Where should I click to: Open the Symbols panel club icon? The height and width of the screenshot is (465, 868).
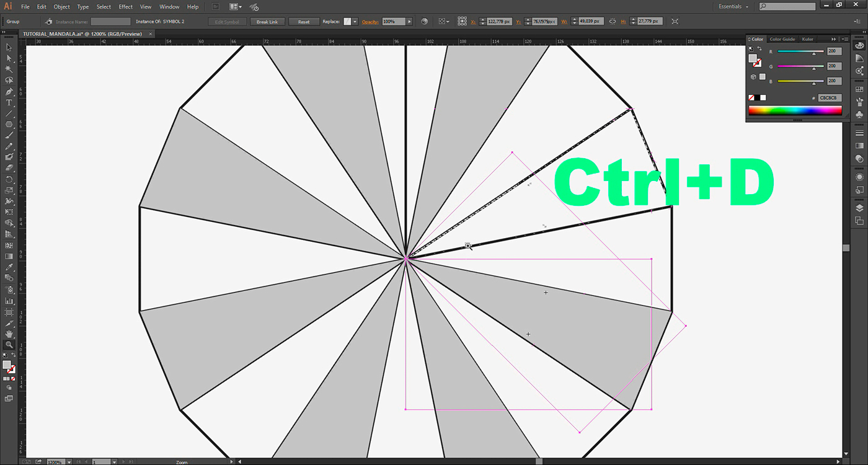pyautogui.click(x=859, y=115)
